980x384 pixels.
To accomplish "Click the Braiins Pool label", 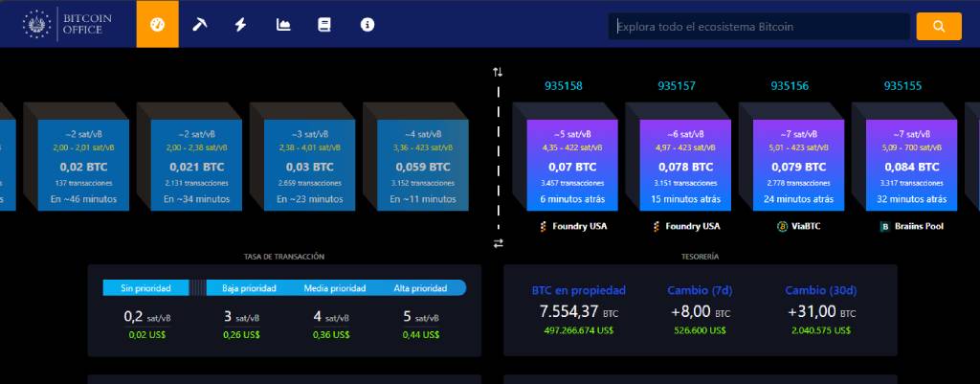I will click(911, 226).
